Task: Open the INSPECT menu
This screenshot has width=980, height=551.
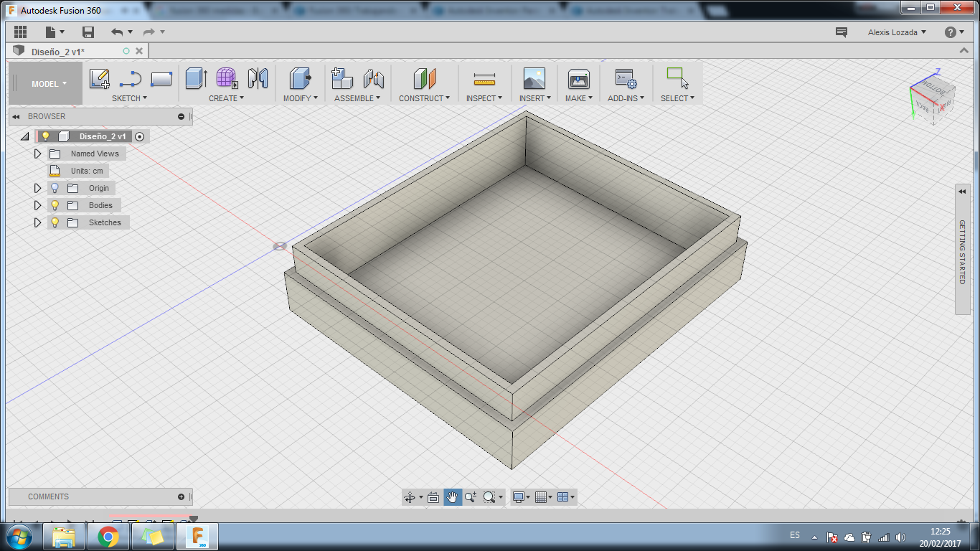Action: point(484,98)
